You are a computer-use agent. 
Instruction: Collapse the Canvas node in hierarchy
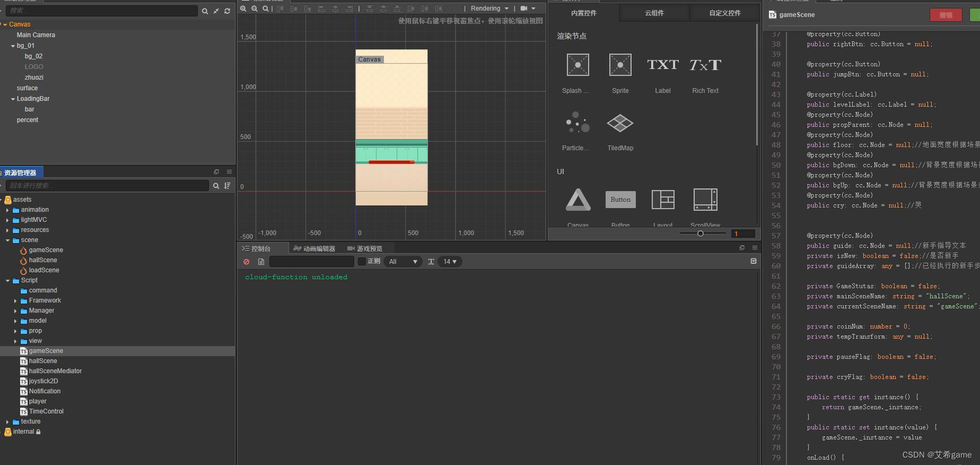pyautogui.click(x=5, y=24)
